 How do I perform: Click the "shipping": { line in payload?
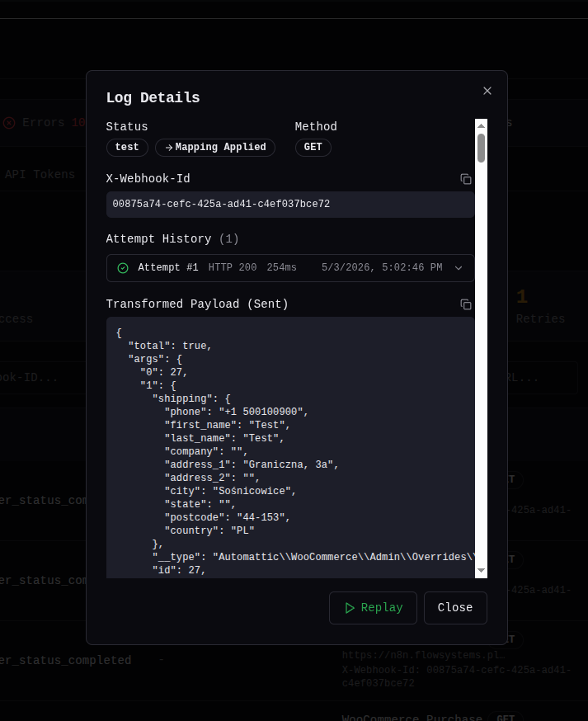point(191,398)
